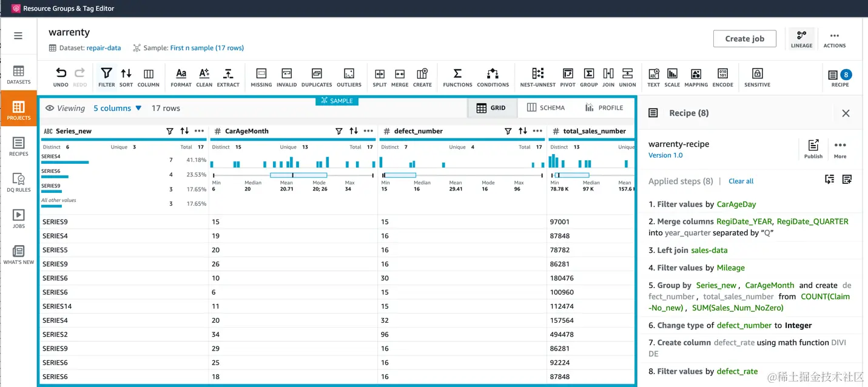This screenshot has height=387, width=868.
Task: Open the Group tool
Action: click(x=589, y=77)
